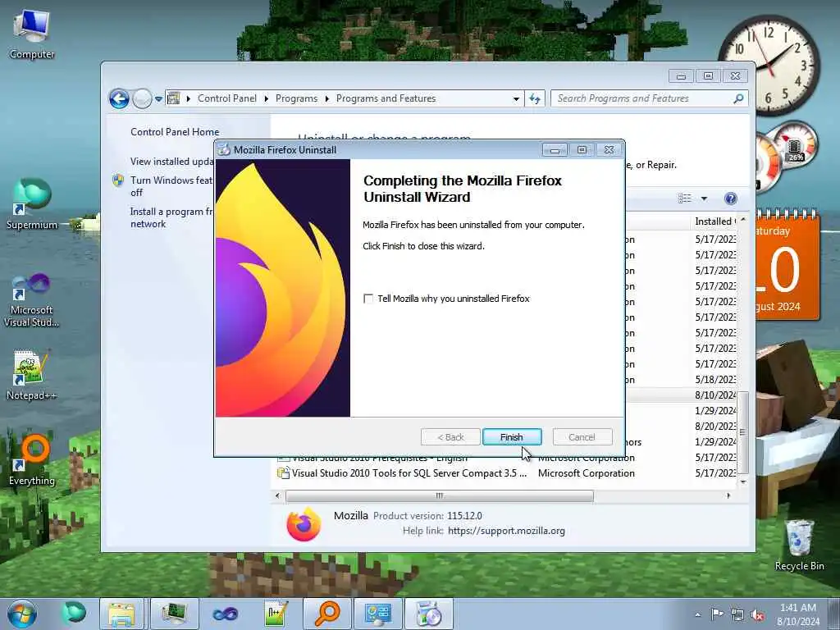Click the Finish button in the uninstall wizard

point(512,437)
